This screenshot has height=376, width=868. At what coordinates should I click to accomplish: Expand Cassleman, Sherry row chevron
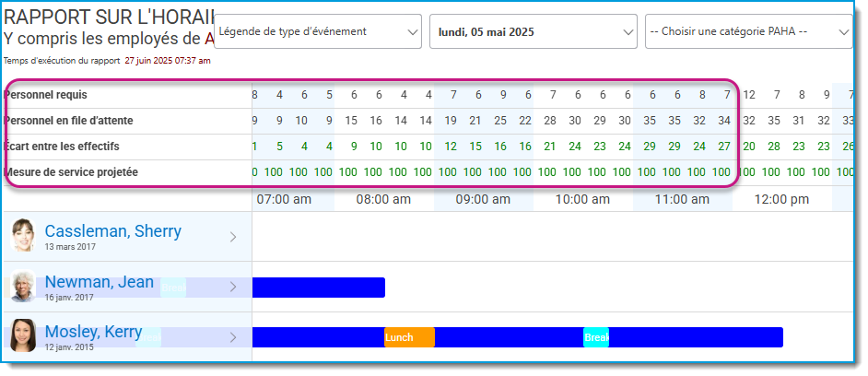pos(233,237)
